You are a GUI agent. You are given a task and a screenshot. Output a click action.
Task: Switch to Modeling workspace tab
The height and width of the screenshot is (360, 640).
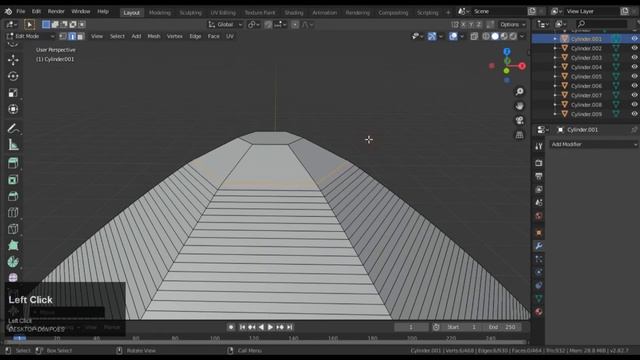tap(160, 13)
